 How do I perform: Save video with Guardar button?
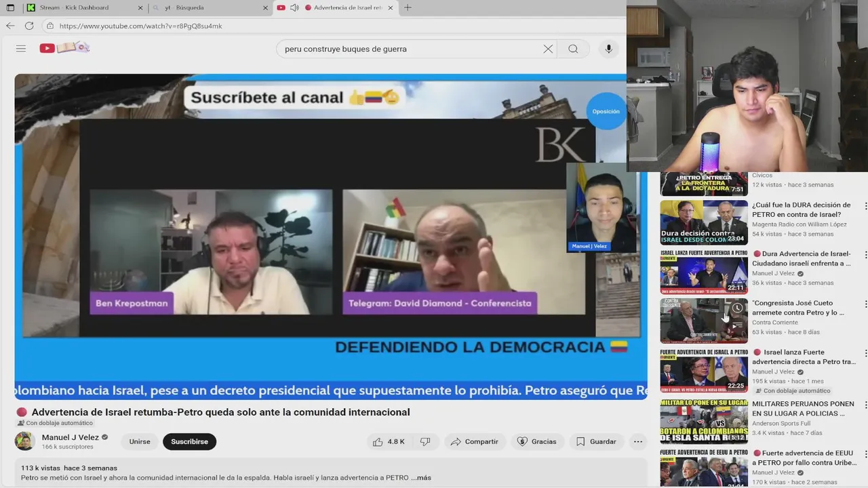point(597,442)
